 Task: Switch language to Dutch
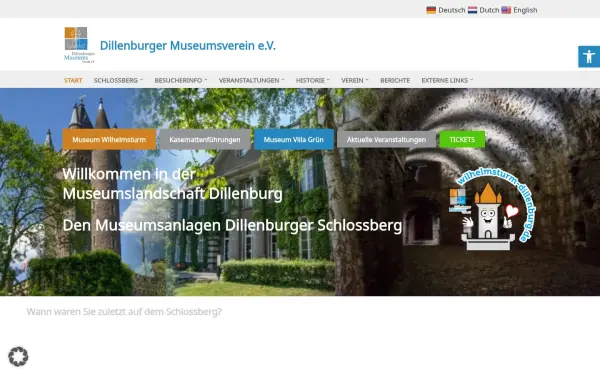(489, 10)
